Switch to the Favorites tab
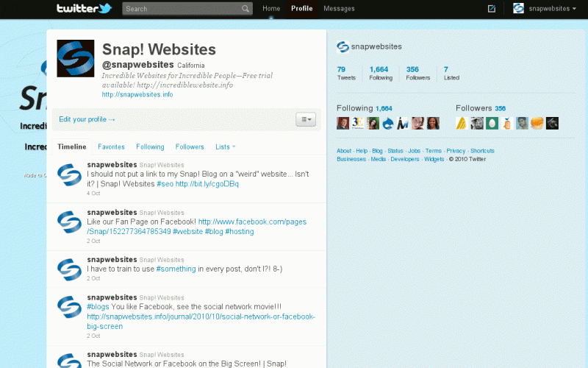This screenshot has height=368, width=588. (x=111, y=146)
